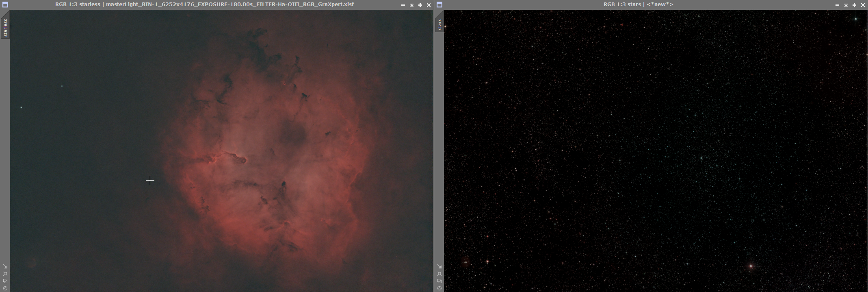Click the starless GraXpert window title bar
Screen dimensions: 868x292
tap(204, 4)
